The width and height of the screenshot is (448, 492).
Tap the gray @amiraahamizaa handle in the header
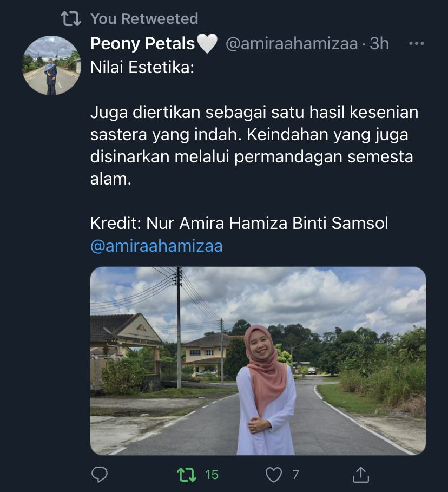tap(292, 43)
